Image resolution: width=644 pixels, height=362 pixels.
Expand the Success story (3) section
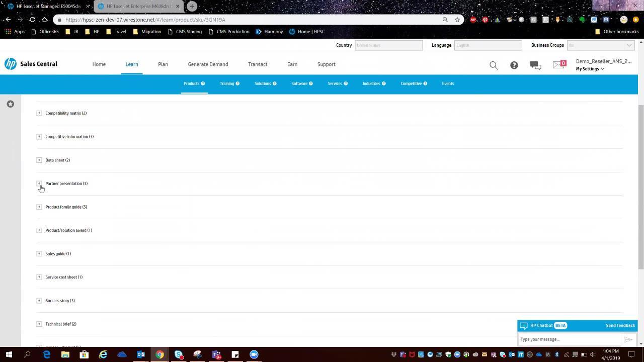pos(39,301)
